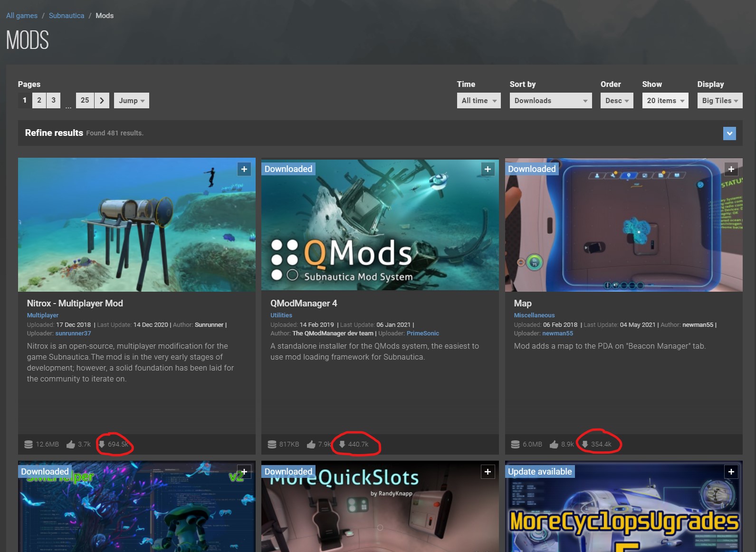
Task: Click endorsements thumbs-up icon on Nitrox tile
Action: click(x=71, y=444)
